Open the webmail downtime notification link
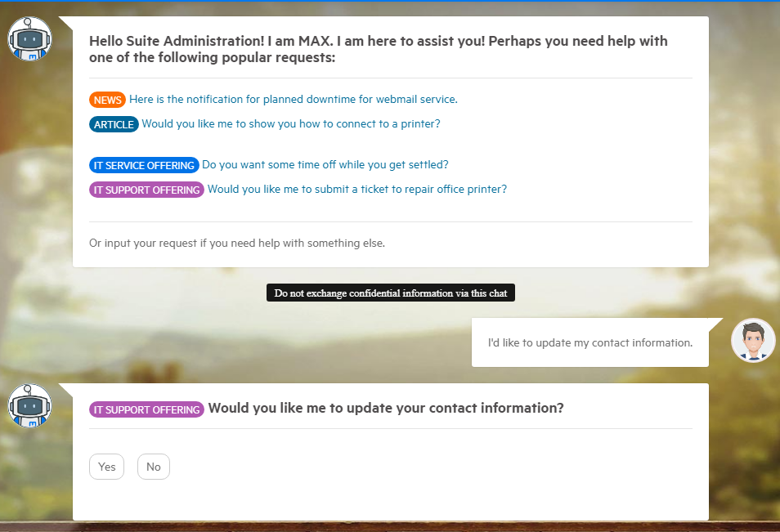The image size is (780, 532). 293,99
